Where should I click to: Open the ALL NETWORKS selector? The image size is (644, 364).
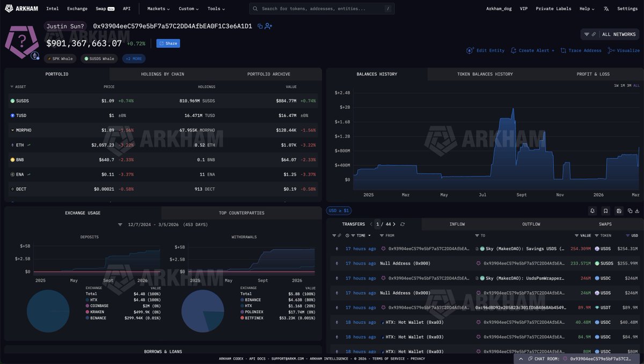coord(611,34)
